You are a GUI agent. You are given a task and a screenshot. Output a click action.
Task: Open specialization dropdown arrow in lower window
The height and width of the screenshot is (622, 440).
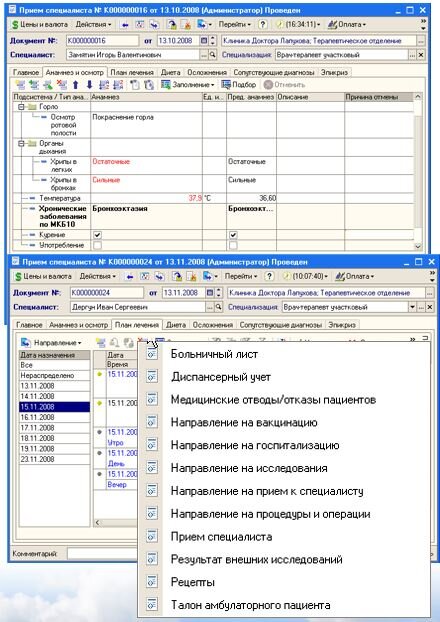pos(413,307)
